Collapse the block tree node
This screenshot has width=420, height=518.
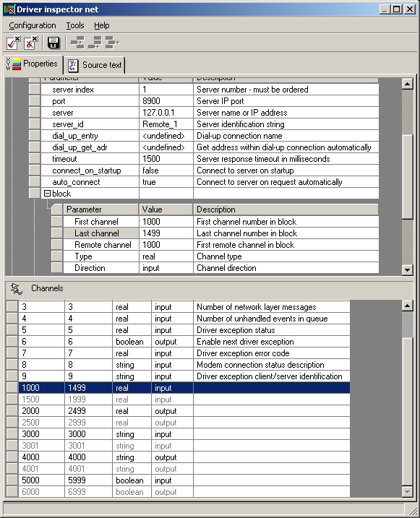(x=47, y=194)
